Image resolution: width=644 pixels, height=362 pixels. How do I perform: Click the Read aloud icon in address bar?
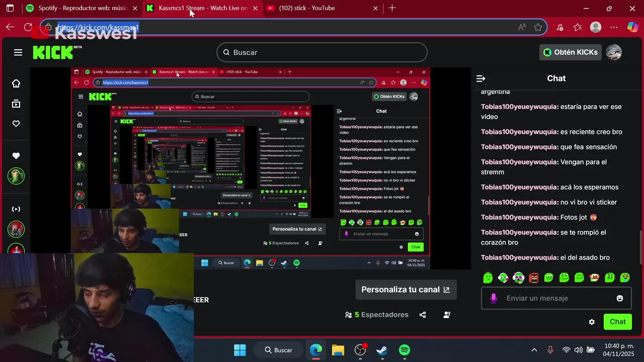522,27
